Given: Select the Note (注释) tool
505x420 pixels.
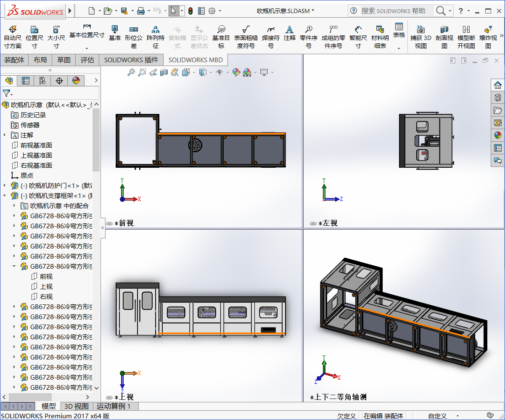Looking at the screenshot, I should (289, 33).
